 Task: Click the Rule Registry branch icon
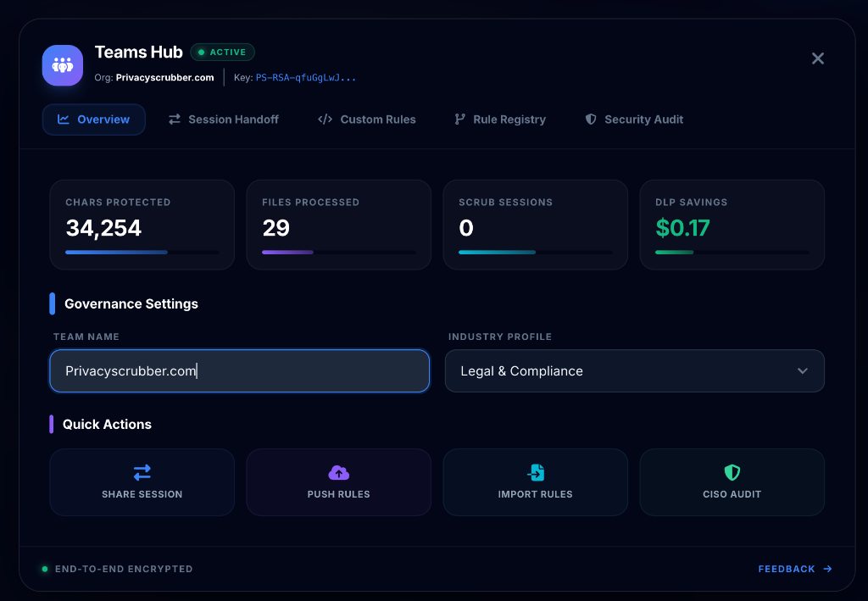click(459, 120)
